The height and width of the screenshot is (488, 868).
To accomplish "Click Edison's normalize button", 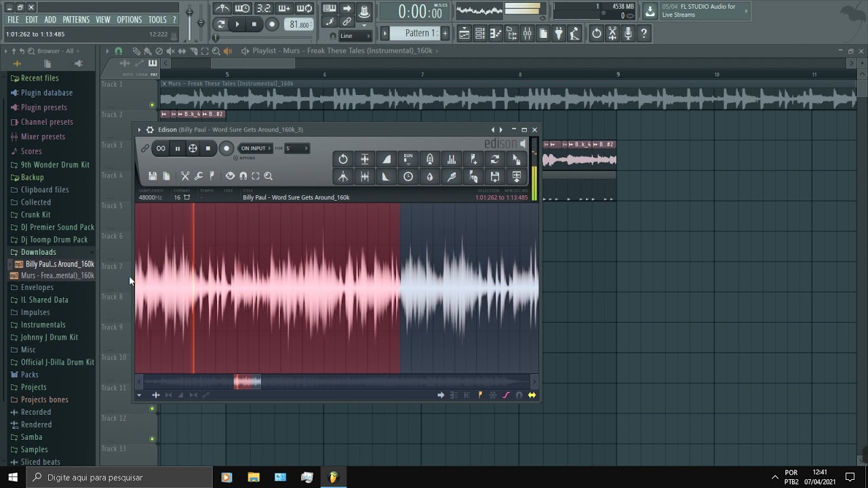I will click(365, 159).
